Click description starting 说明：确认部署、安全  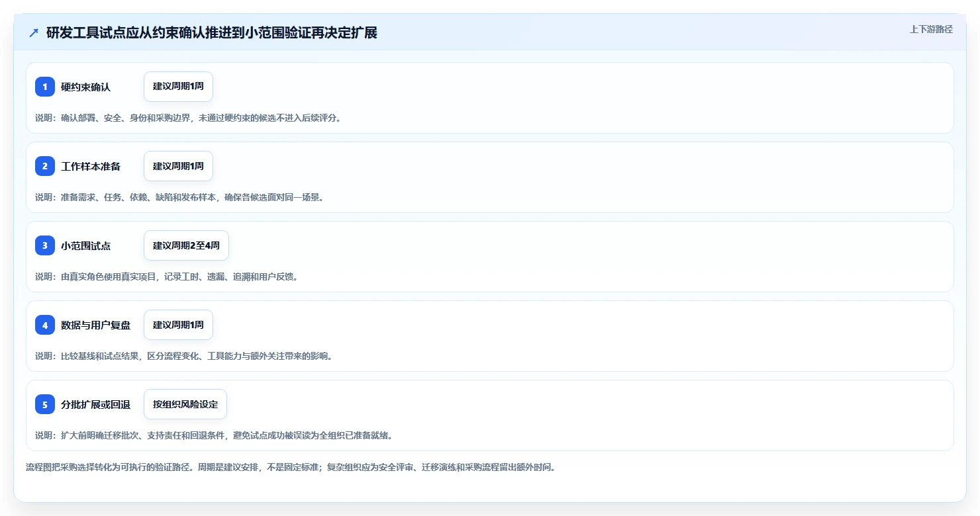(x=188, y=118)
